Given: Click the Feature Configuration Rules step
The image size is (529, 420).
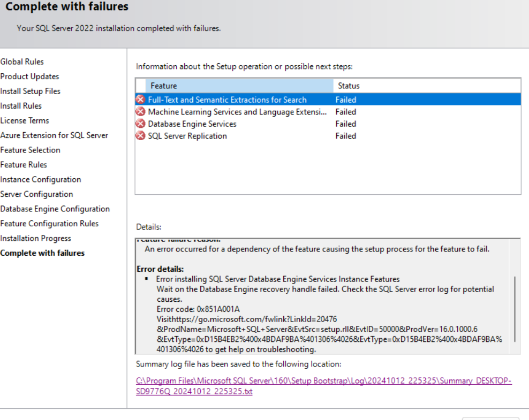Looking at the screenshot, I should point(49,224).
